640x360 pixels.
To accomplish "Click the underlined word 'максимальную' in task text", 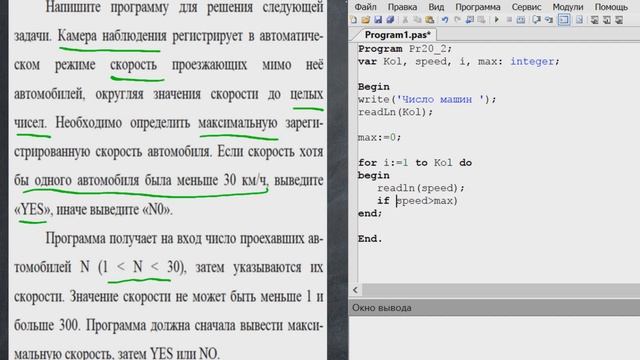I will pyautogui.click(x=238, y=123).
